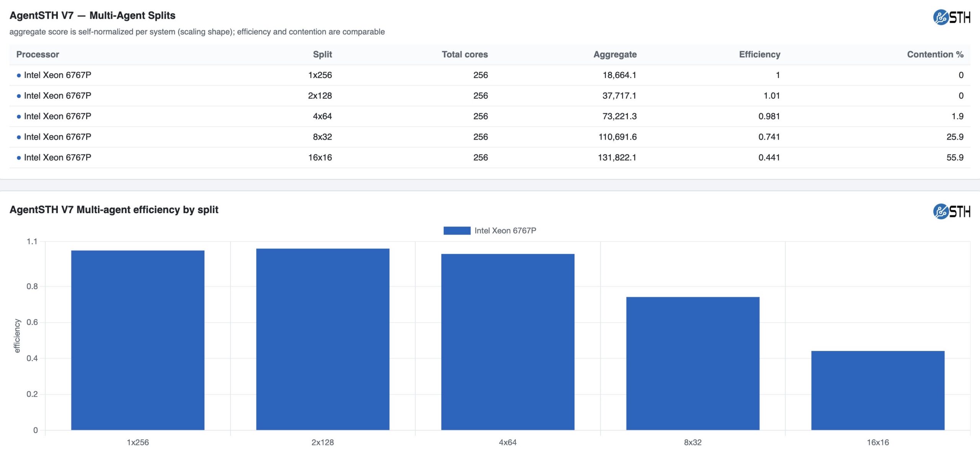980x458 pixels.
Task: Click the 1x256 x-axis label under the chart
Action: pos(138,443)
